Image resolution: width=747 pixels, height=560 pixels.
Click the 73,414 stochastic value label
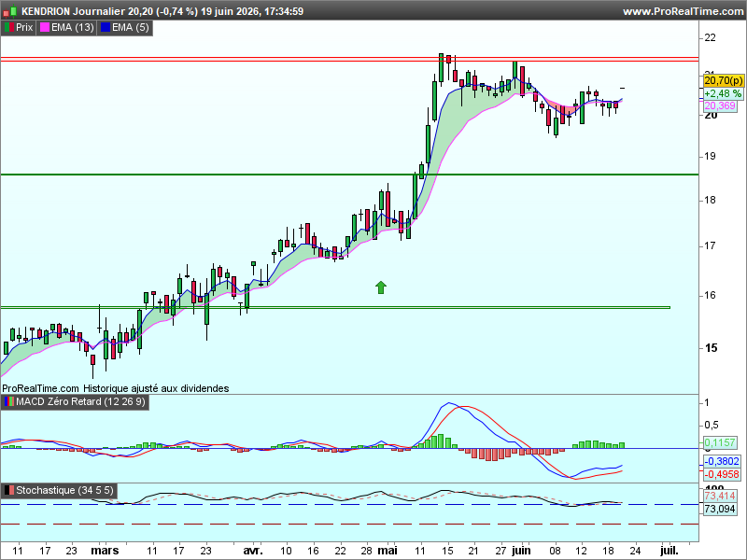point(720,497)
